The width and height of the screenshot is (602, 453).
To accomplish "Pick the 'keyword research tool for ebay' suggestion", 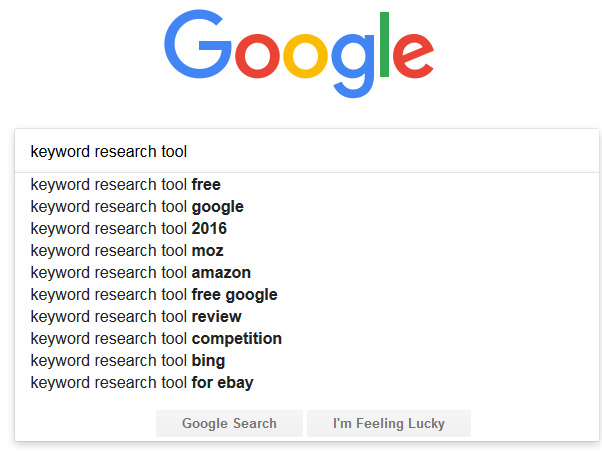I will [x=142, y=383].
